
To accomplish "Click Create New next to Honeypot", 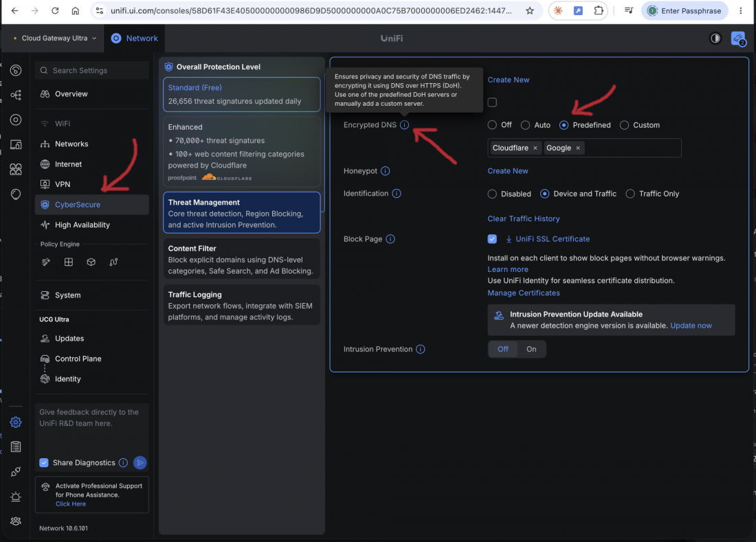I will (x=508, y=171).
